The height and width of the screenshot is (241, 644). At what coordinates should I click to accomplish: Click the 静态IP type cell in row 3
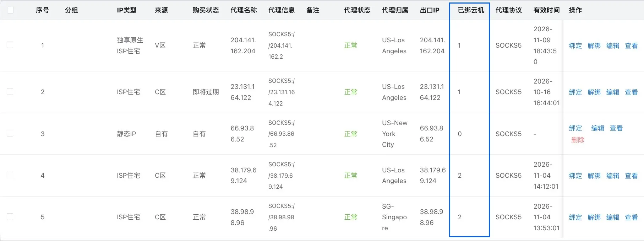tap(126, 134)
